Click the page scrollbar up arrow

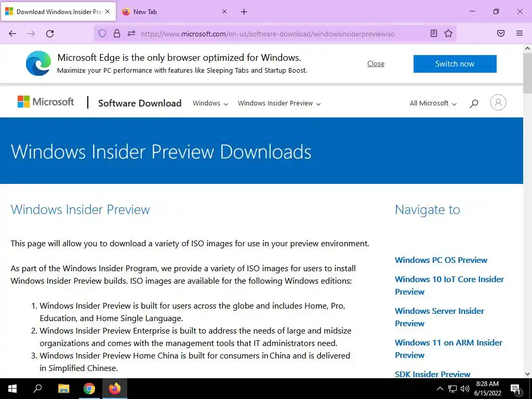pyautogui.click(x=527, y=48)
